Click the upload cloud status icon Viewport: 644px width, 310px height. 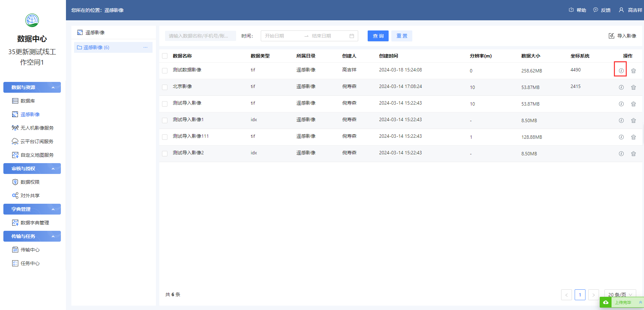pyautogui.click(x=605, y=302)
